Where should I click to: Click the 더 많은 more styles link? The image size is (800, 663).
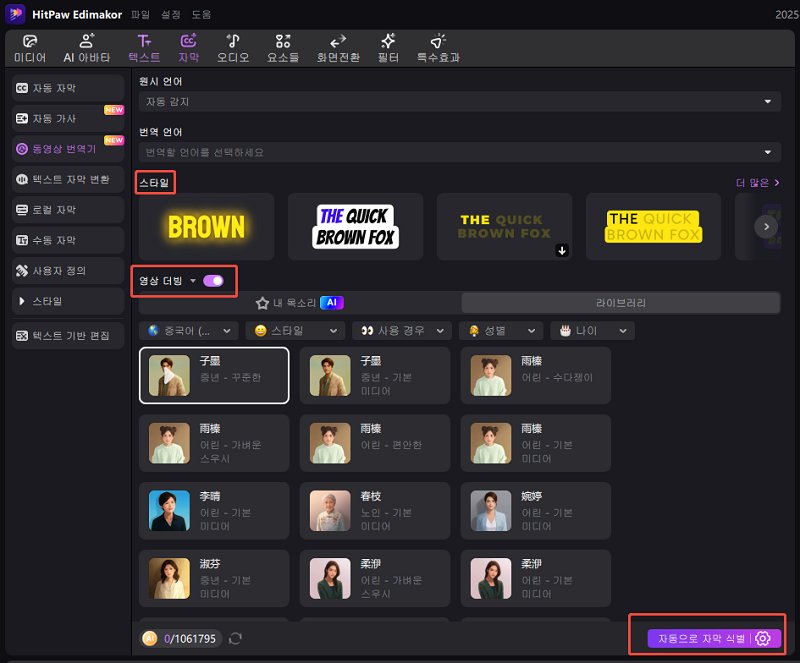(757, 183)
